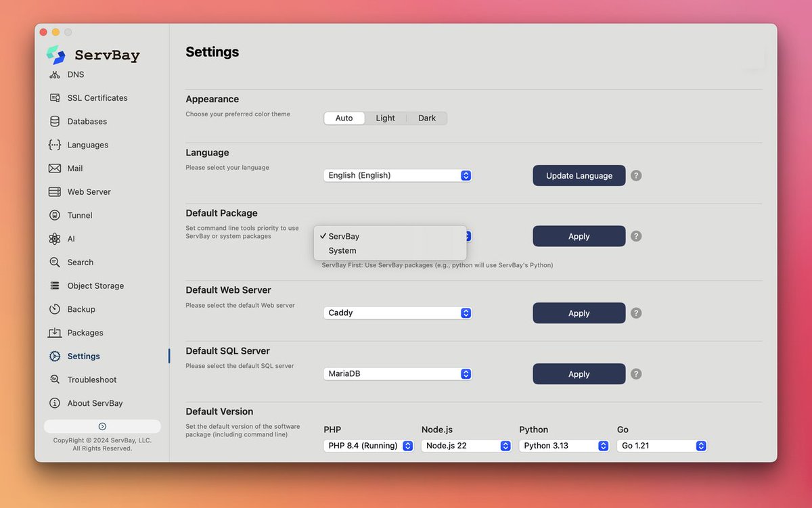Image resolution: width=812 pixels, height=508 pixels.
Task: Click the ServBay First description text
Action: 437,265
